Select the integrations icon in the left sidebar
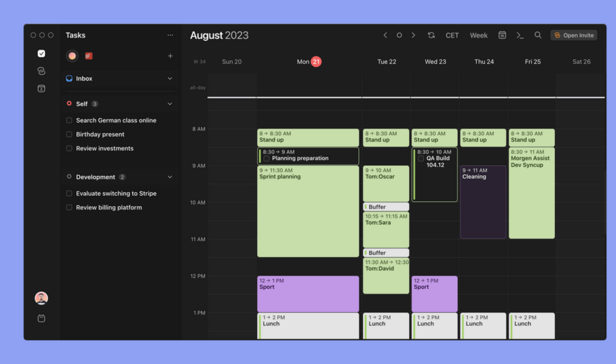The width and height of the screenshot is (616, 364). (x=41, y=70)
